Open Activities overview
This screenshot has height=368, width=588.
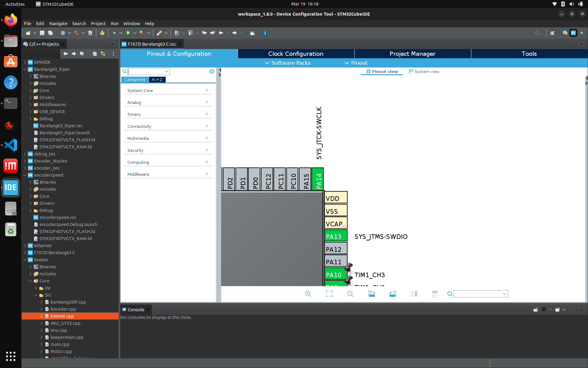(15, 4)
